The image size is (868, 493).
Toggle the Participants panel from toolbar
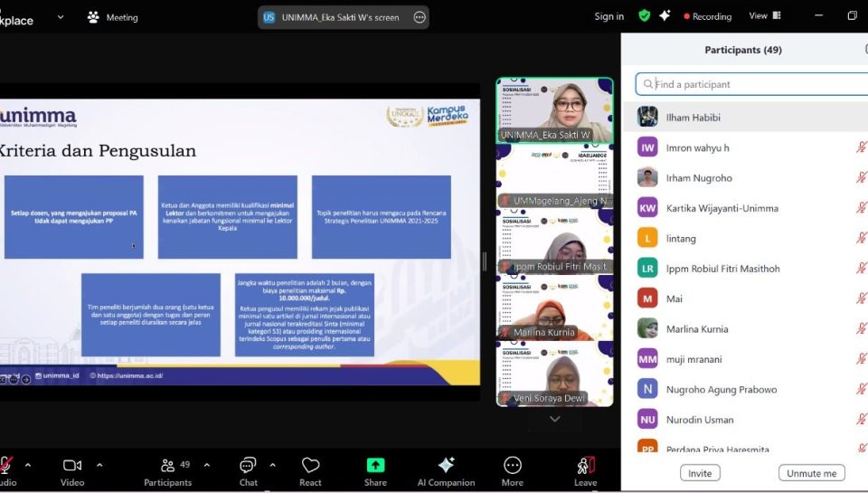pyautogui.click(x=167, y=466)
